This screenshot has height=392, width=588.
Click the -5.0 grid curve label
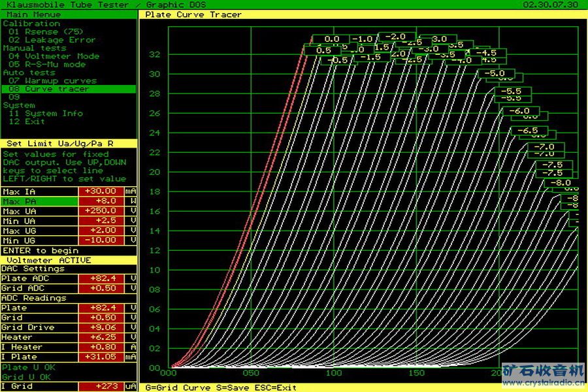click(x=495, y=74)
